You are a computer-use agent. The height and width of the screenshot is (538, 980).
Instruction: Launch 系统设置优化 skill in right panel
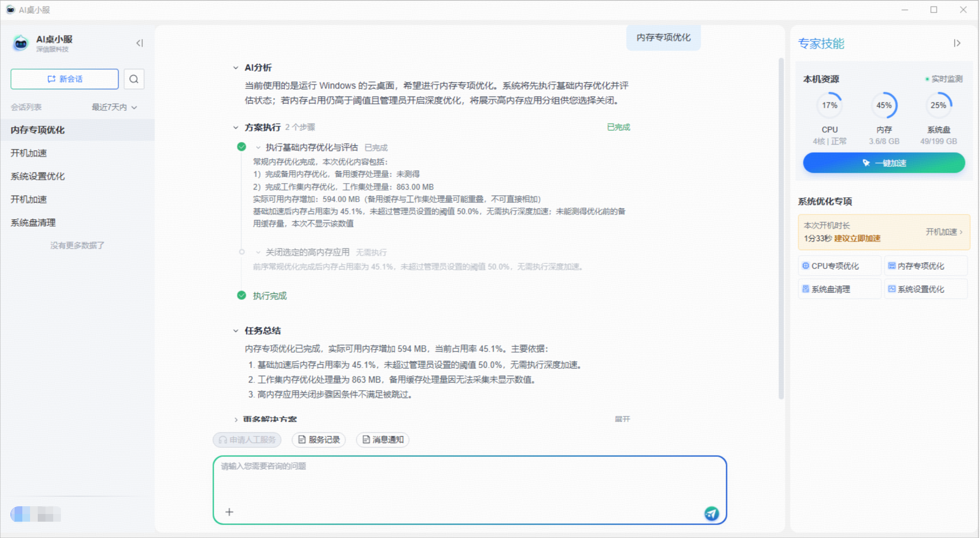click(926, 289)
